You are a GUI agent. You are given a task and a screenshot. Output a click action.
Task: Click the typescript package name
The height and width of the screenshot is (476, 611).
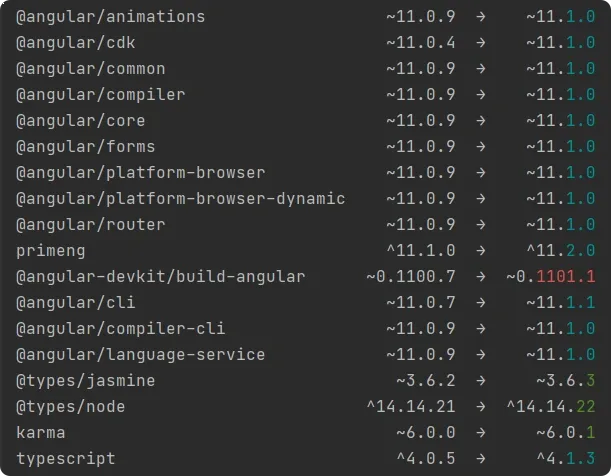(x=65, y=459)
